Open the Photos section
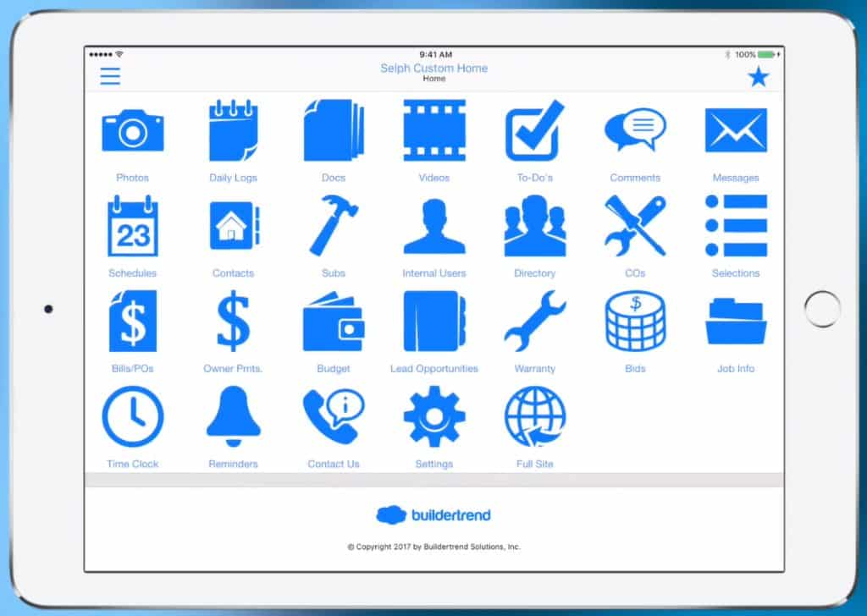The image size is (867, 616). (x=133, y=131)
